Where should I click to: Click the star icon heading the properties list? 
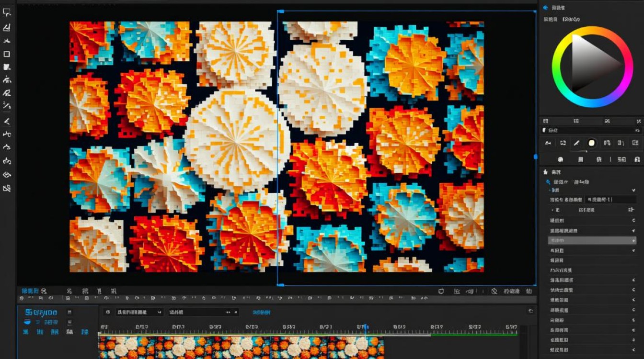pos(545,172)
